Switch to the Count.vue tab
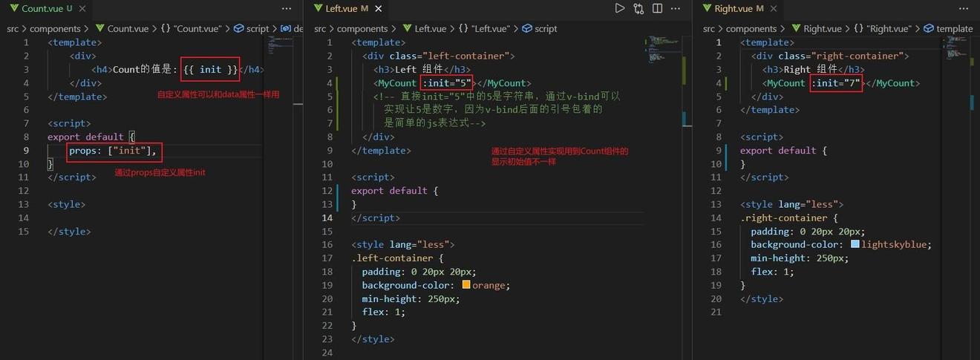980x360 pixels. pyautogui.click(x=42, y=9)
